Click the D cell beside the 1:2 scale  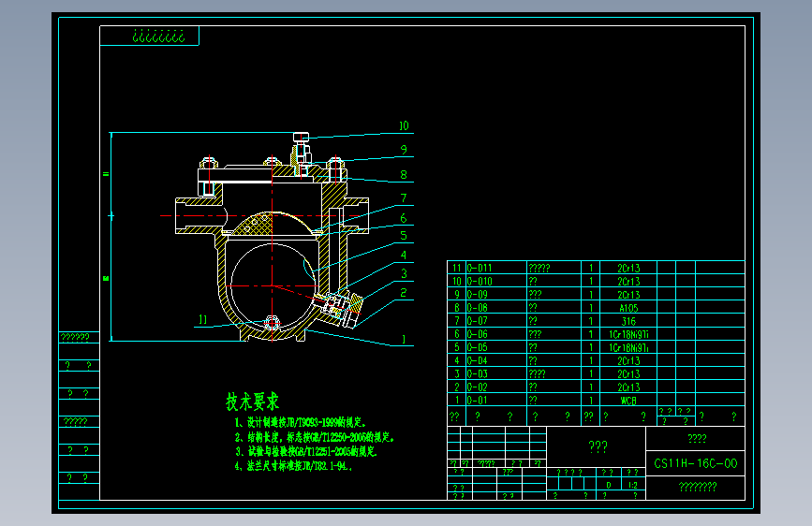(609, 485)
